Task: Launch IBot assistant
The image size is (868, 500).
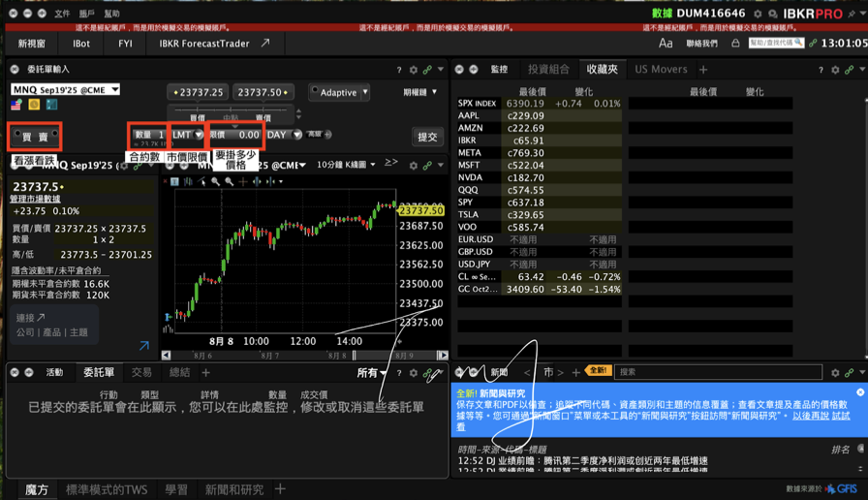Action: click(x=80, y=44)
